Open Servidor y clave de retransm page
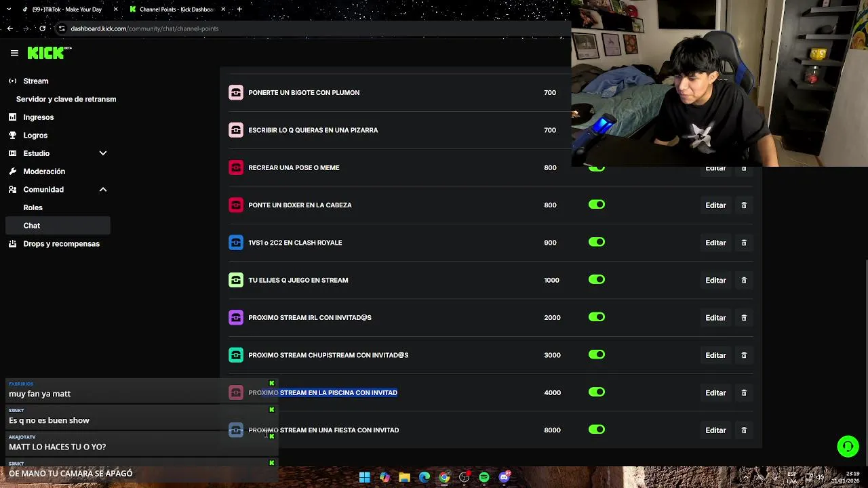This screenshot has width=868, height=488. (66, 99)
